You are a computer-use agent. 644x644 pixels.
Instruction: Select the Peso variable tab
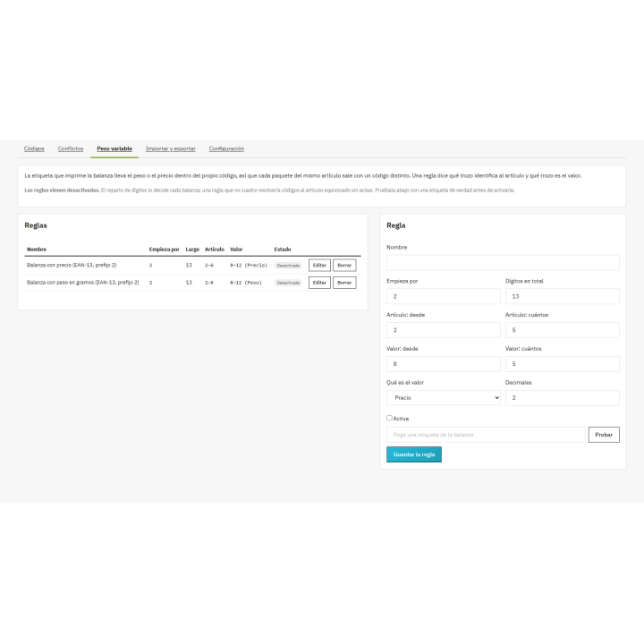(x=114, y=148)
